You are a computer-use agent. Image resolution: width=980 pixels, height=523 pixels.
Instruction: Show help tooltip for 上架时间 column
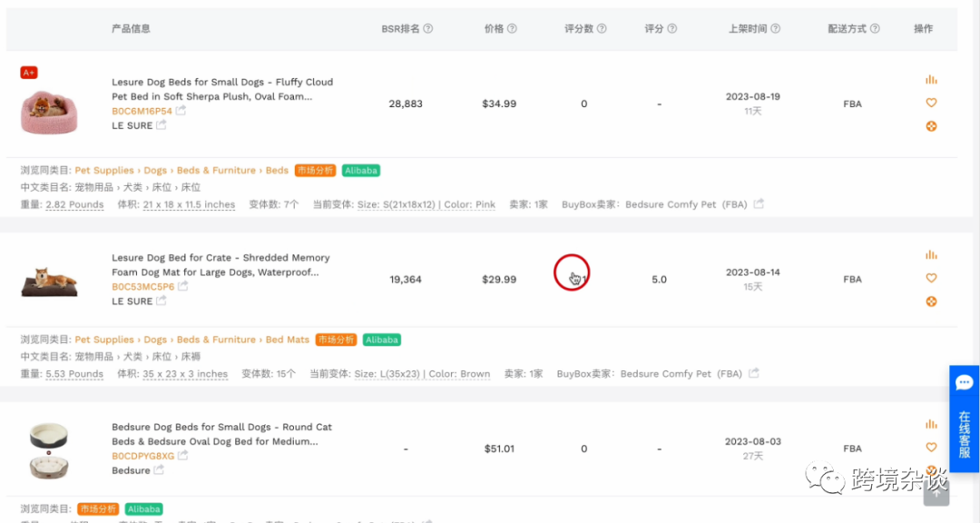776,29
